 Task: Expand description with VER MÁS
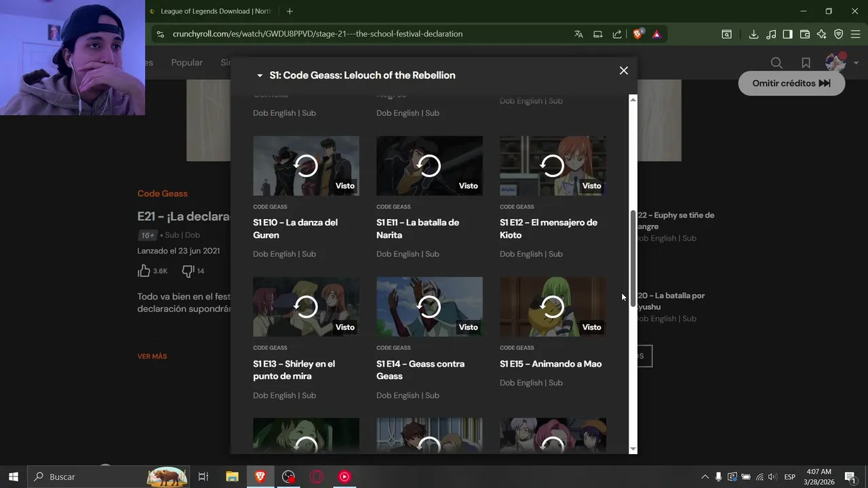(x=152, y=357)
